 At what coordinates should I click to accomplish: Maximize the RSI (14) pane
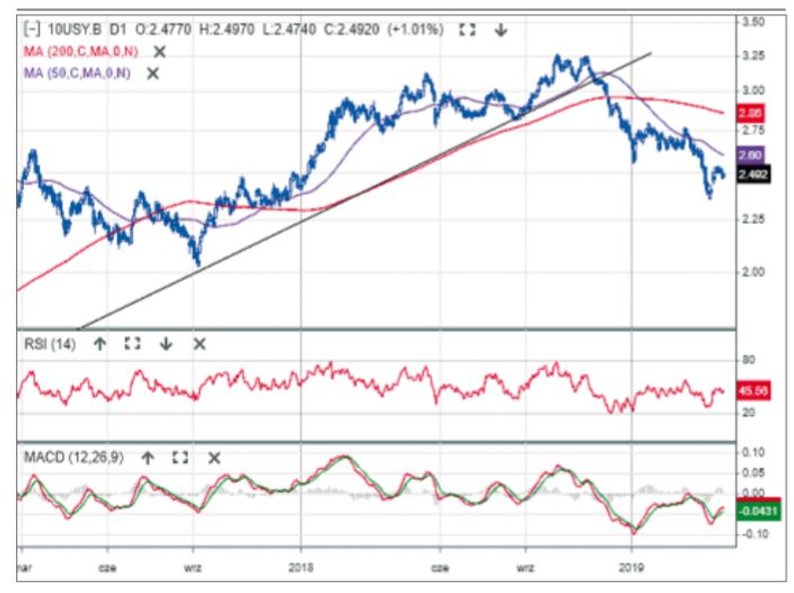coord(132,343)
